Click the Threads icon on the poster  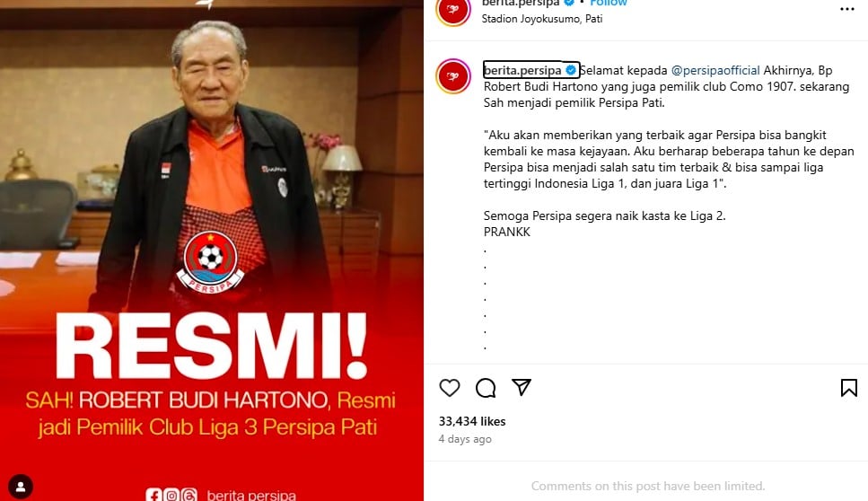click(x=189, y=495)
